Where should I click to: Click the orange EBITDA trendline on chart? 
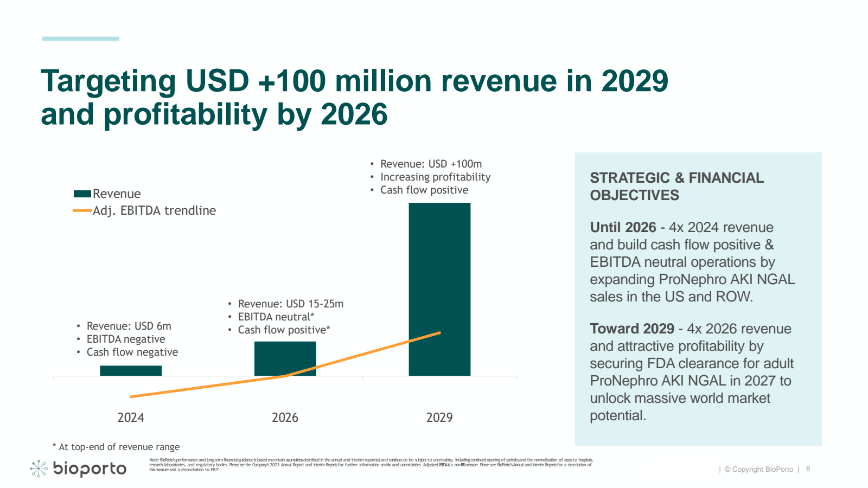coord(285,365)
